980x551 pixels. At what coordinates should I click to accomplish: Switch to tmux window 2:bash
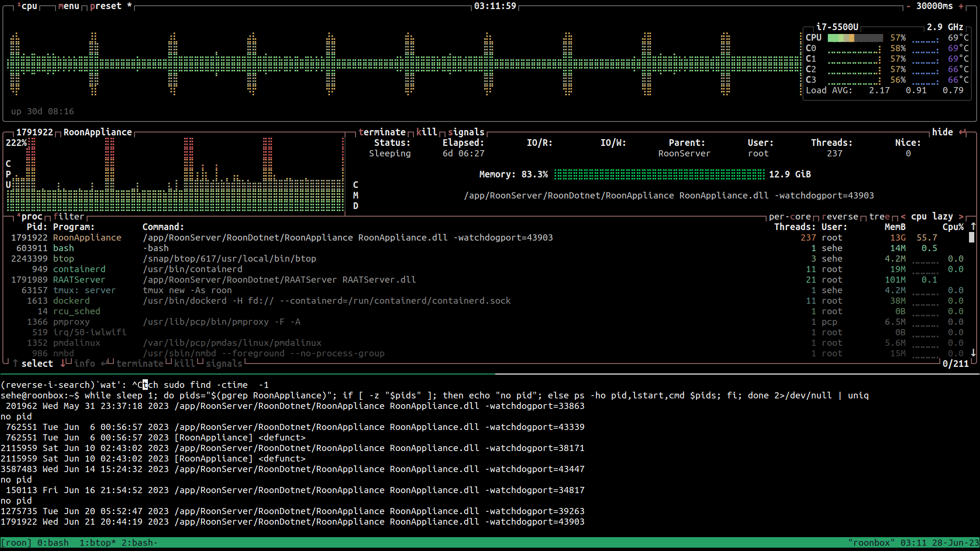tap(140, 542)
